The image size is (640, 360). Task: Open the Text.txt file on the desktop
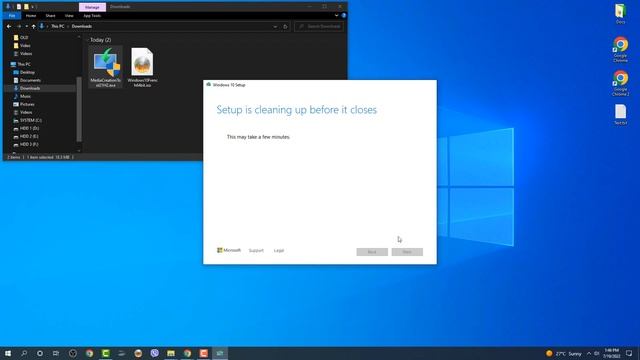tap(620, 114)
